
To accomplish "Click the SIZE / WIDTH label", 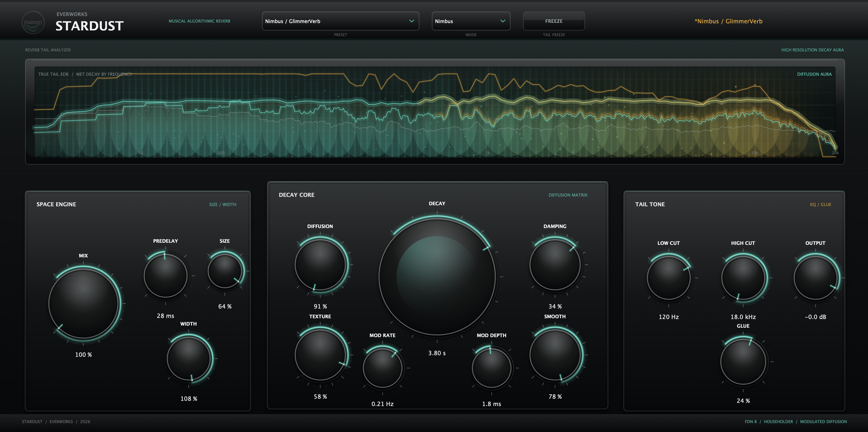I will click(223, 204).
